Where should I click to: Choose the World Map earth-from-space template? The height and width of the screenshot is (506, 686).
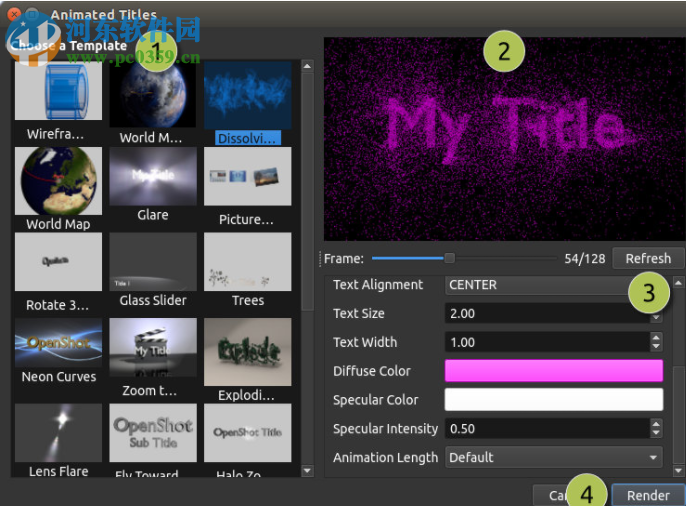153,94
